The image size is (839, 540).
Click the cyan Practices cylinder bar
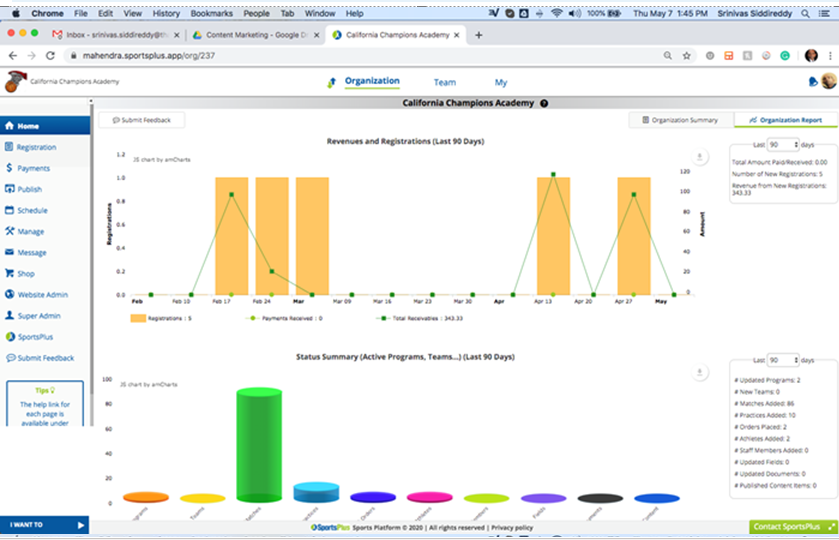point(316,492)
